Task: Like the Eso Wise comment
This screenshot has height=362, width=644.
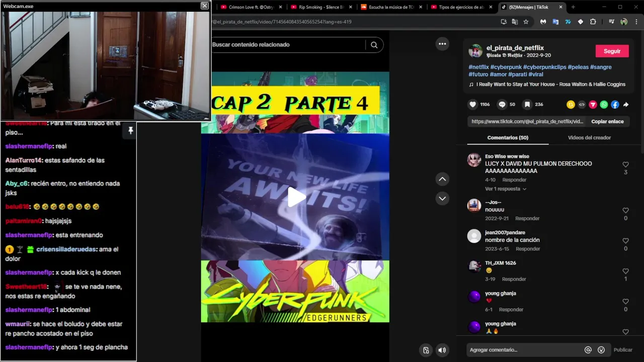Action: coord(625,164)
